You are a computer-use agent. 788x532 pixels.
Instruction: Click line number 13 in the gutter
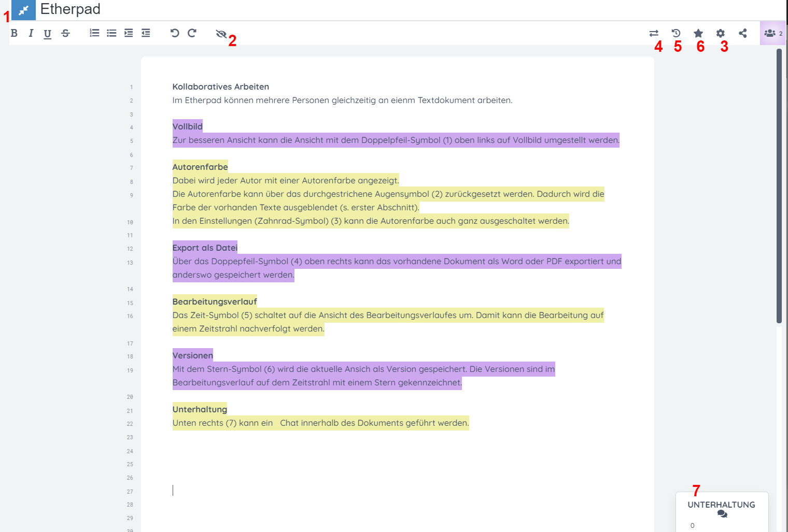click(130, 263)
